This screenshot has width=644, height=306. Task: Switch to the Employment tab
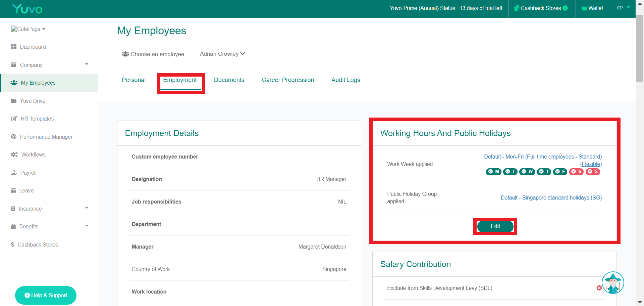tap(180, 80)
